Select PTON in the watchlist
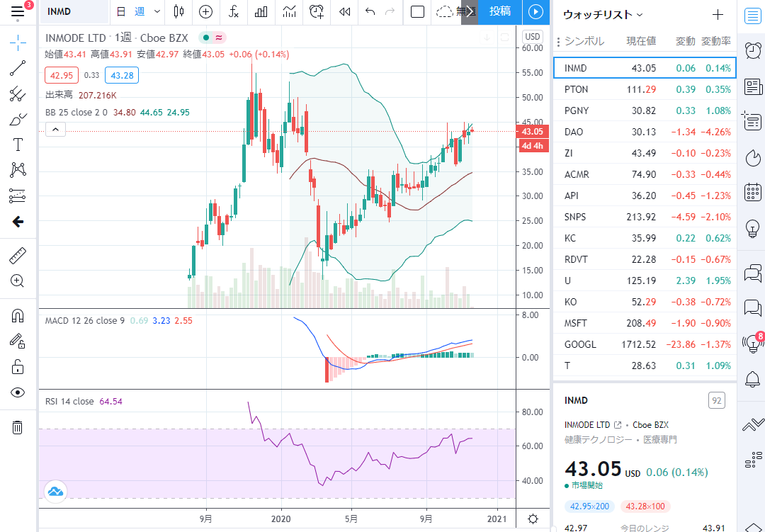765x532 pixels. (645, 89)
